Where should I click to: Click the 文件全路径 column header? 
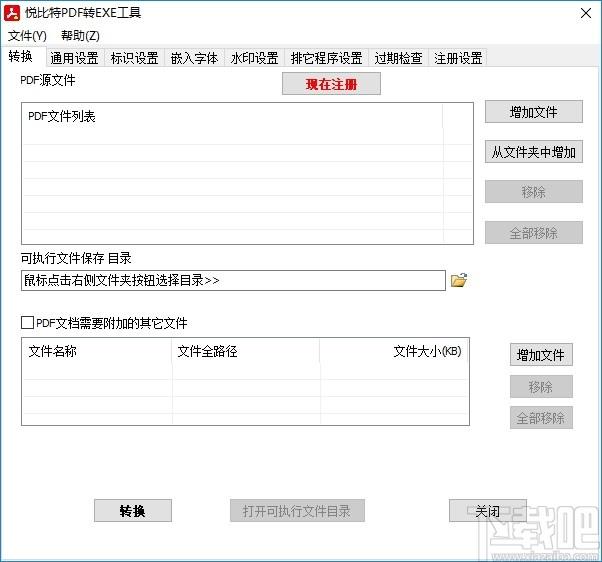click(x=246, y=351)
